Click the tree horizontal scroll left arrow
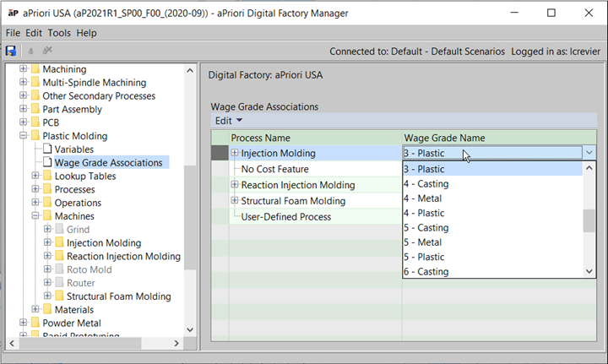This screenshot has height=364, width=608. click(x=12, y=343)
